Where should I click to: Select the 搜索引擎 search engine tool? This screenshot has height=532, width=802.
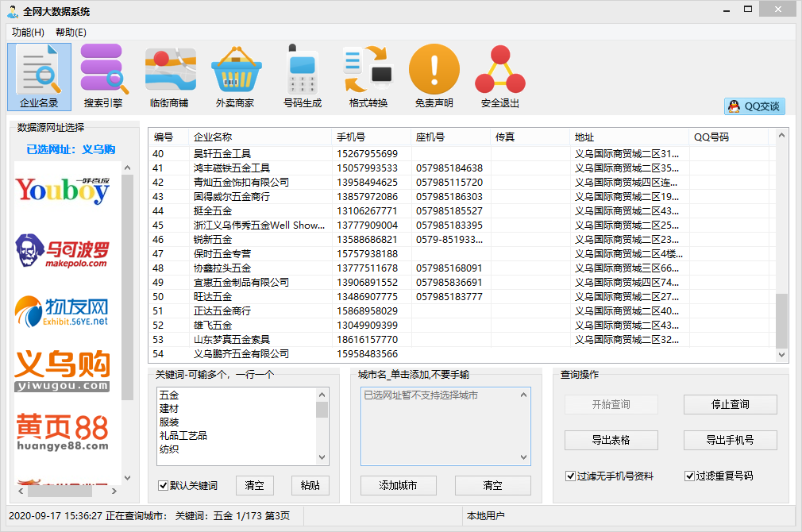click(103, 75)
